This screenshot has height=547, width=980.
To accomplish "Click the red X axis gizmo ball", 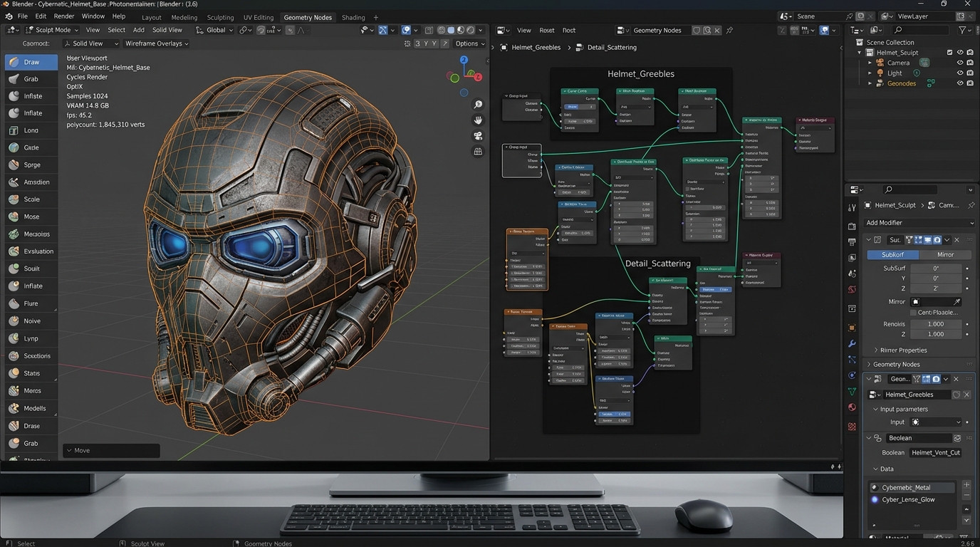I will pyautogui.click(x=478, y=77).
